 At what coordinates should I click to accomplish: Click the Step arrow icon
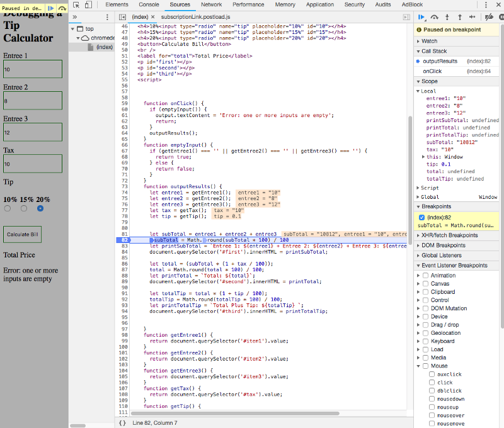pyautogui.click(x=472, y=17)
